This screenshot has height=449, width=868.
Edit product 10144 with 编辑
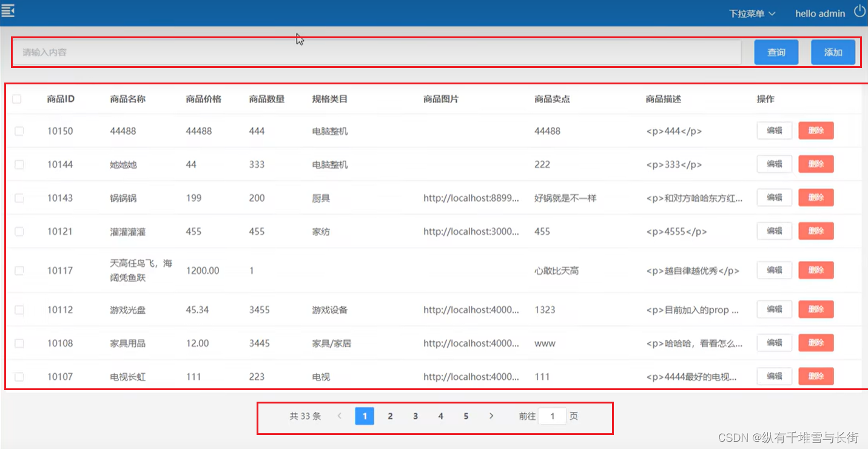775,164
